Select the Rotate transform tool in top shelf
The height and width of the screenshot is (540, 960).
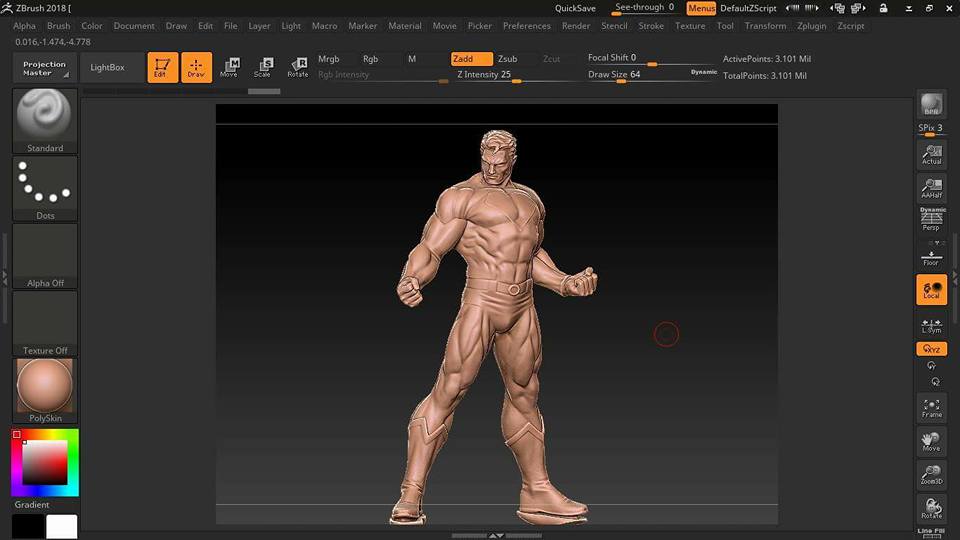298,67
